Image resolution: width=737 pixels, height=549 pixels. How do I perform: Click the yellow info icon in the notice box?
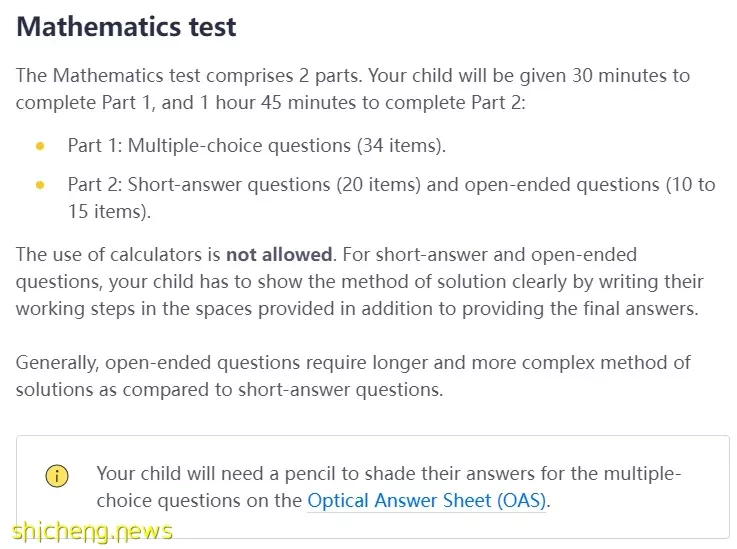[57, 475]
